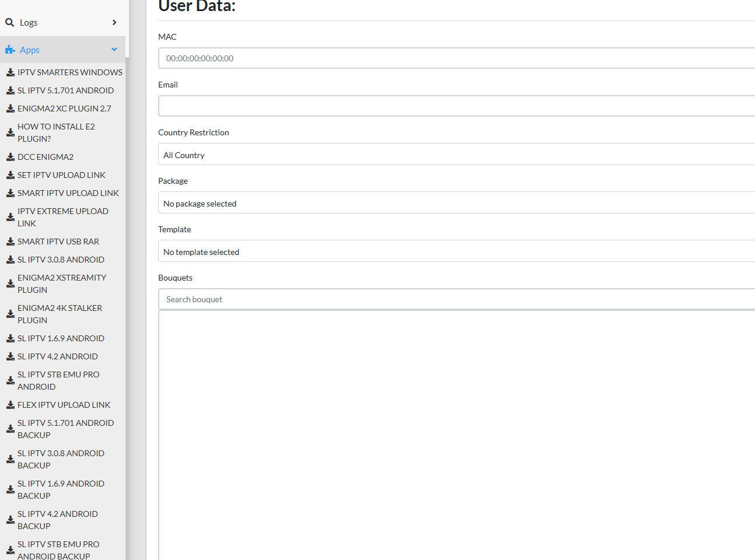Click the Apps sidebar icon
The image size is (755, 560).
pos(10,49)
